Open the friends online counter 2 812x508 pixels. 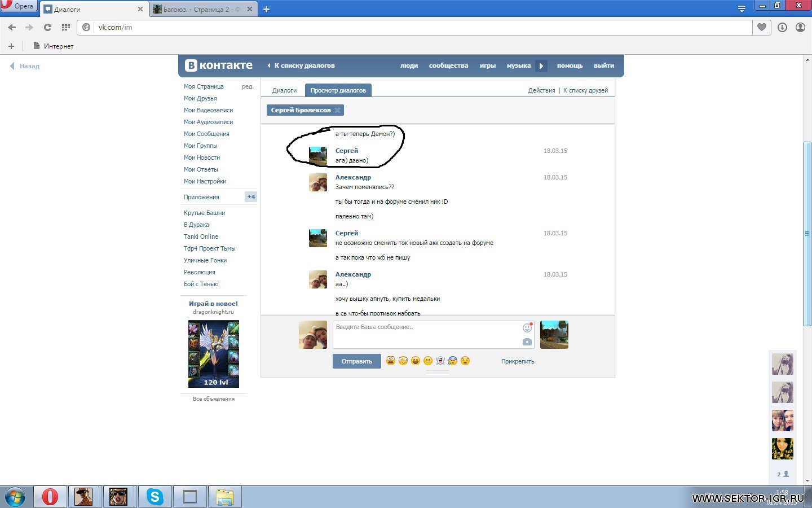tap(783, 474)
